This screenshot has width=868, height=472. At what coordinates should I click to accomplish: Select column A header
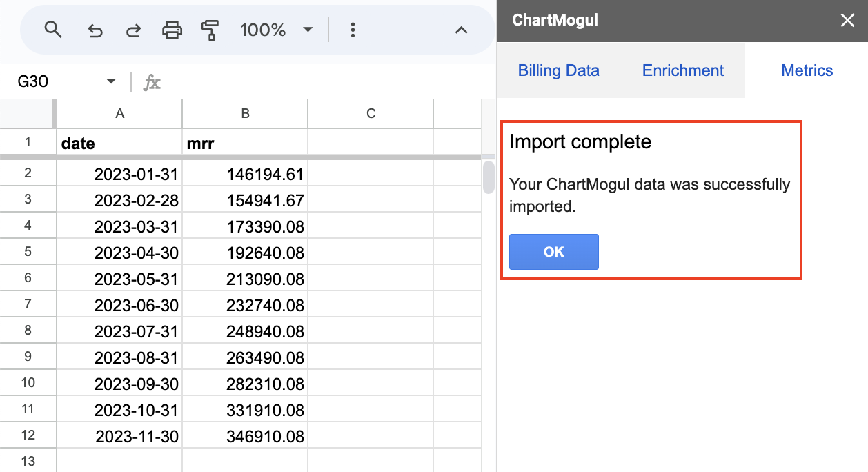coord(119,114)
